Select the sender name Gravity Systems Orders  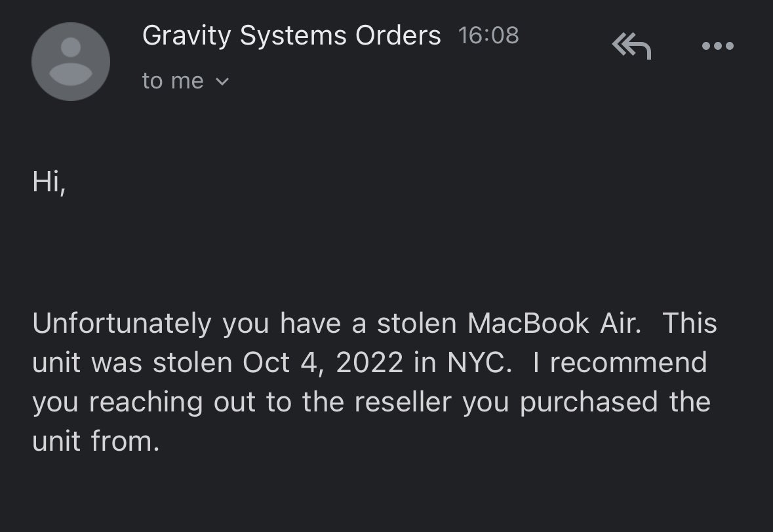(x=291, y=35)
